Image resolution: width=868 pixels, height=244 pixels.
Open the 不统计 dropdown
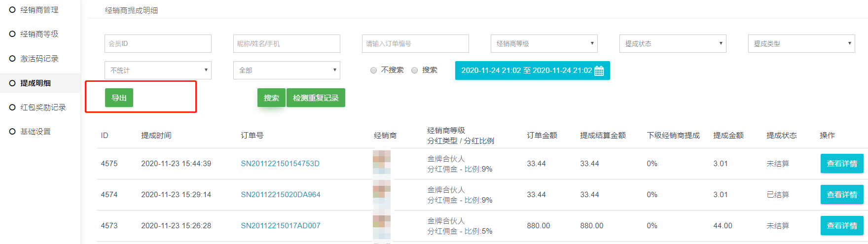pos(158,70)
